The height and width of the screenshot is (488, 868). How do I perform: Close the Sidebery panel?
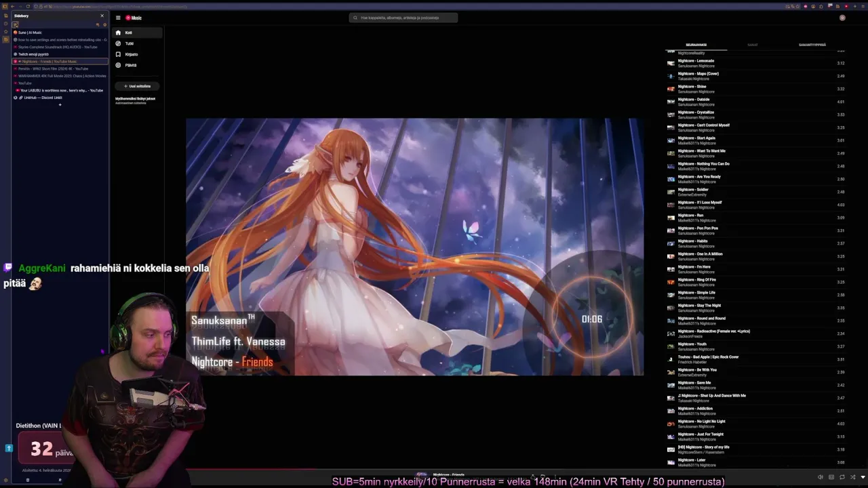[102, 16]
